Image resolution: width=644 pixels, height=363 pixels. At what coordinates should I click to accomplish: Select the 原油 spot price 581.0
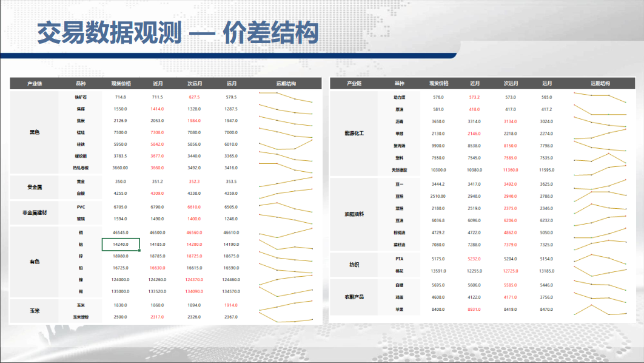(x=438, y=109)
